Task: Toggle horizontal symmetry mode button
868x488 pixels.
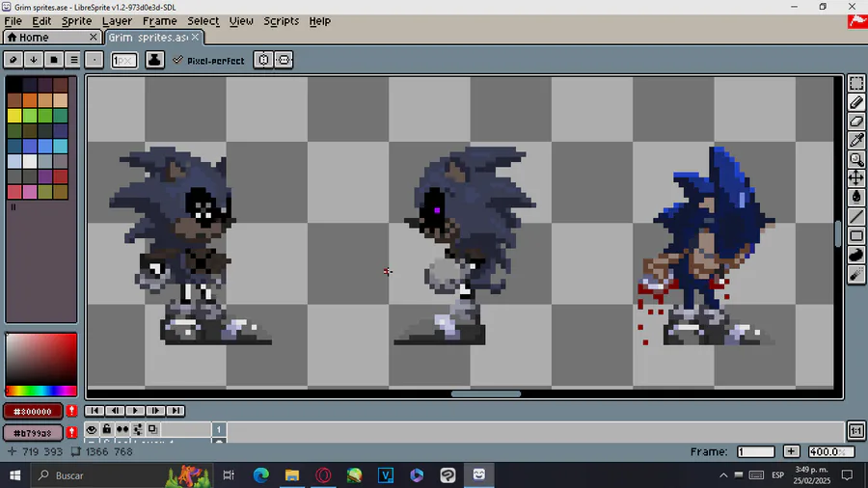Action: [263, 60]
